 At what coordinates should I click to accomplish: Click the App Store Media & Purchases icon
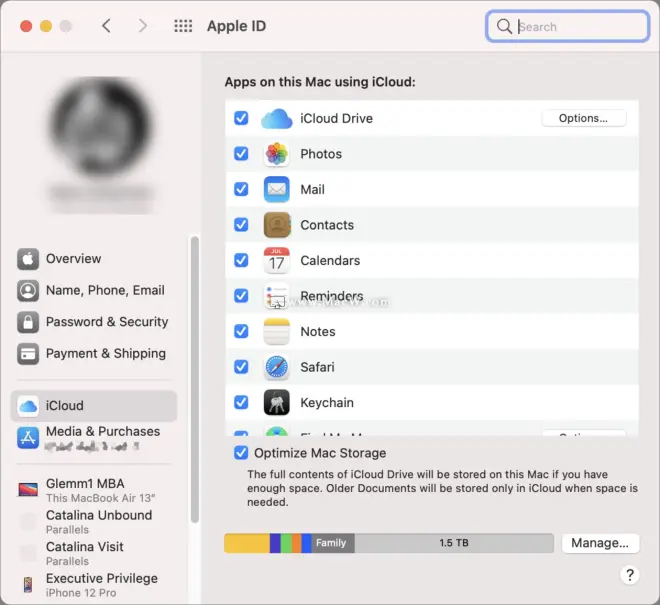[28, 438]
